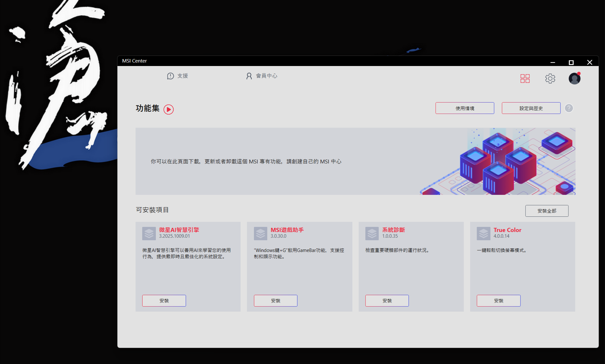This screenshot has width=605, height=364.
Task: Install True Color
Action: [x=499, y=301]
